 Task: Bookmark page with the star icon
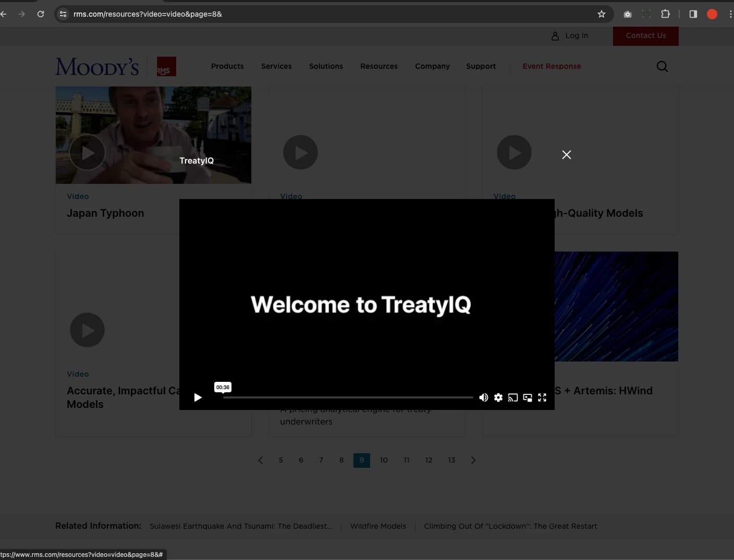[x=602, y=14]
